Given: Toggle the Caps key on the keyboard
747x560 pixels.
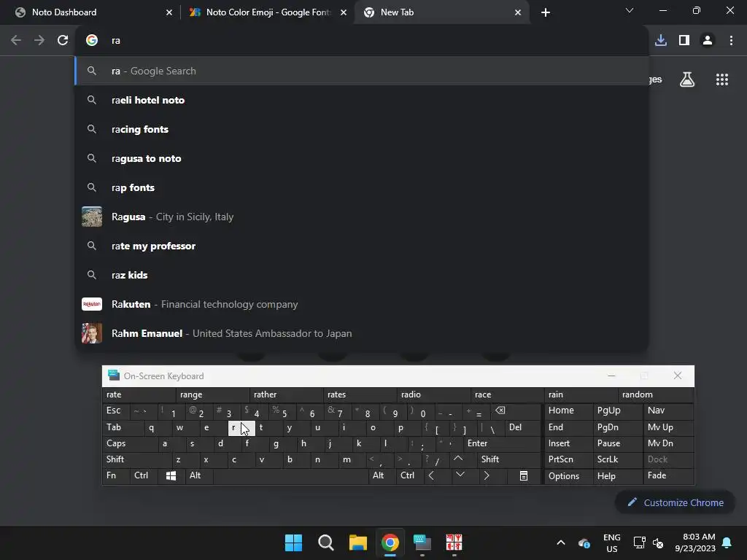Looking at the screenshot, I should tap(130, 443).
